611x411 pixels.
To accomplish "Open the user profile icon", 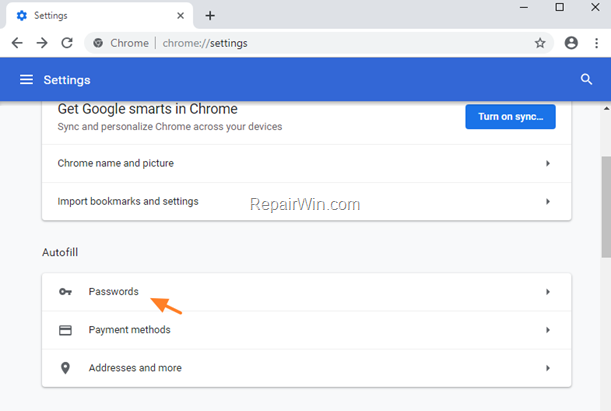I will (x=571, y=43).
